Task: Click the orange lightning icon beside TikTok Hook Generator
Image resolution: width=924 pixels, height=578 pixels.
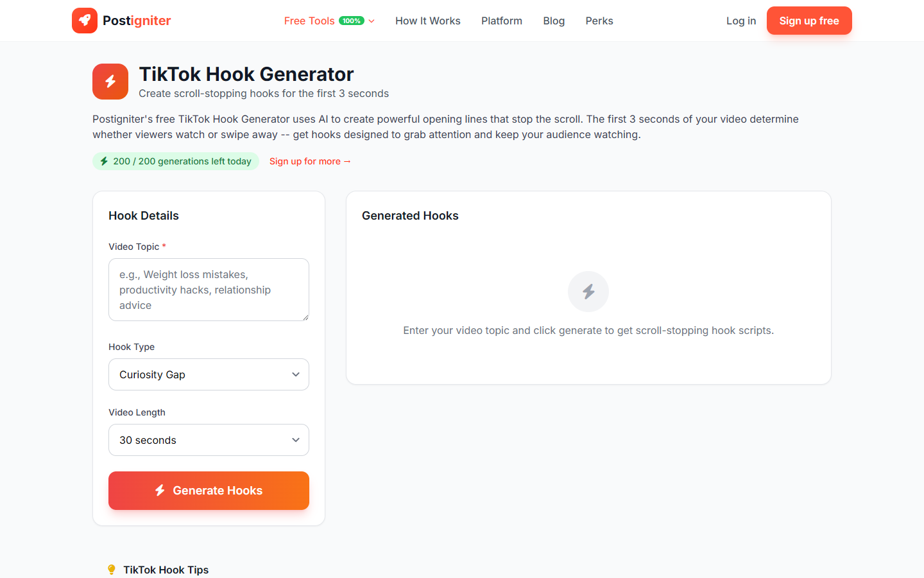Action: pyautogui.click(x=110, y=82)
